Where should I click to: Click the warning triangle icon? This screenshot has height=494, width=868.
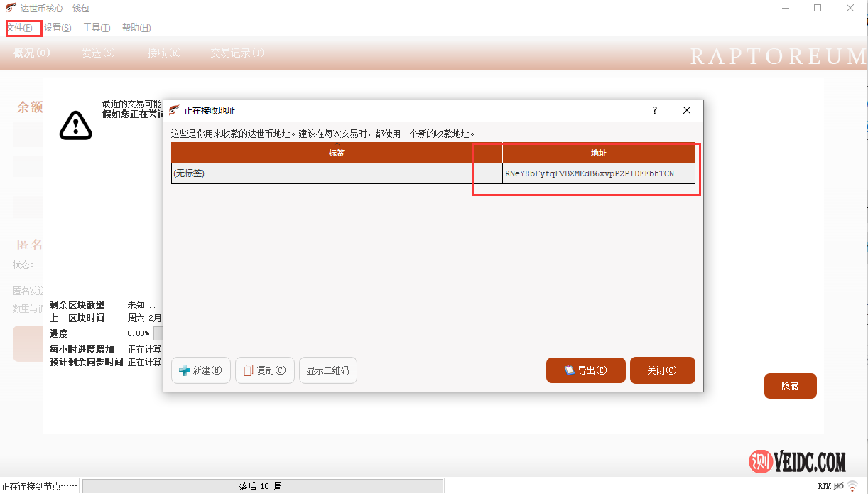point(75,125)
